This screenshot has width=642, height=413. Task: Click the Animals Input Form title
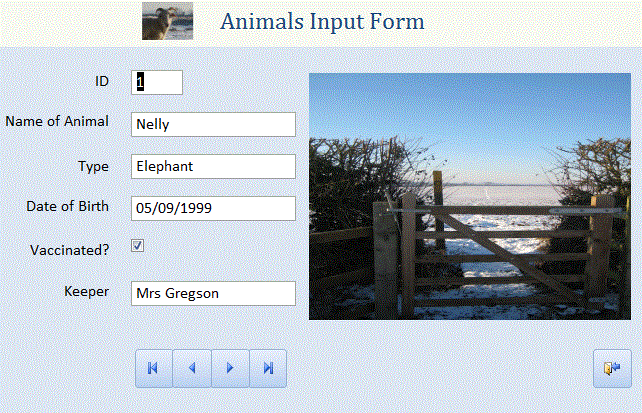[322, 22]
